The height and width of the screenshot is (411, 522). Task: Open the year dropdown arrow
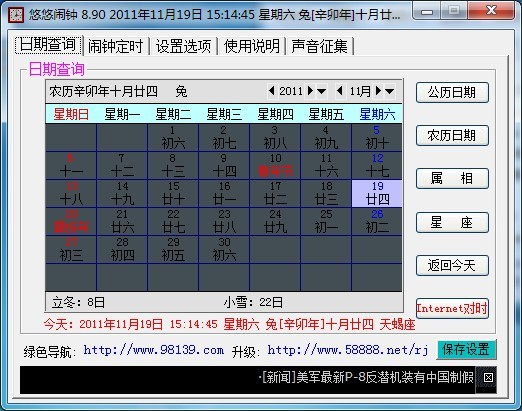(322, 91)
